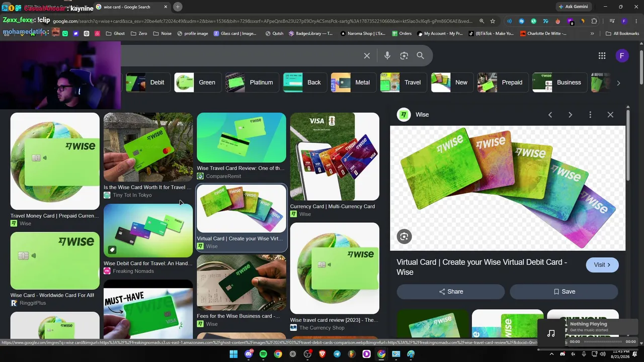Open the 'profile image' bookmark
This screenshot has width=644, height=362.
pos(193,34)
